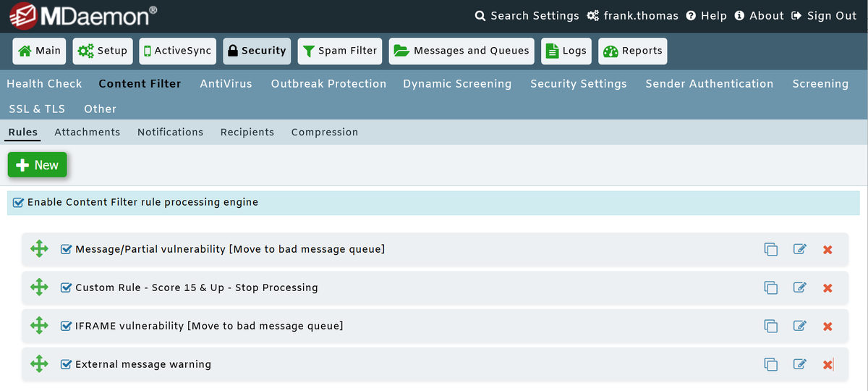Copy the Message/Partial vulnerability rule
This screenshot has height=391, width=868.
(x=771, y=250)
